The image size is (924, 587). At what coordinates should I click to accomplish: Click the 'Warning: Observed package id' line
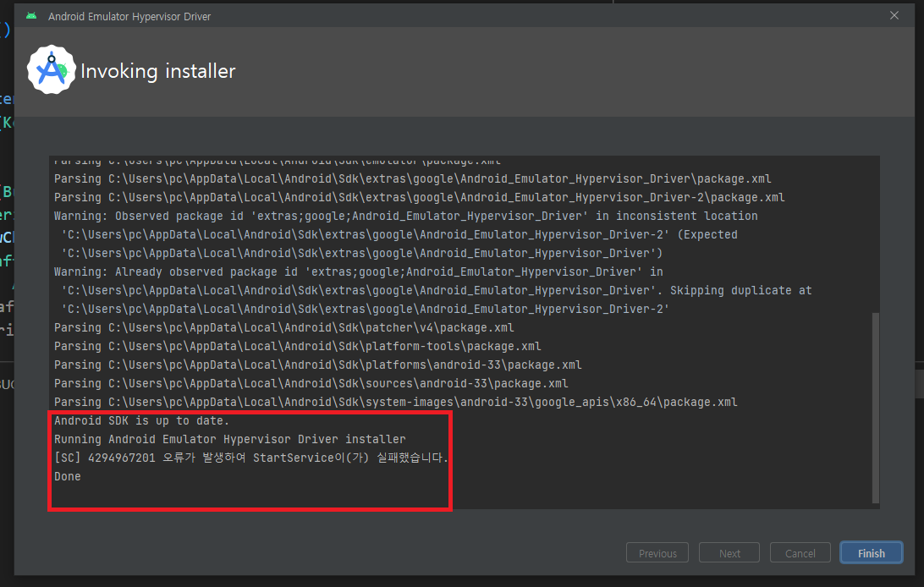(406, 216)
